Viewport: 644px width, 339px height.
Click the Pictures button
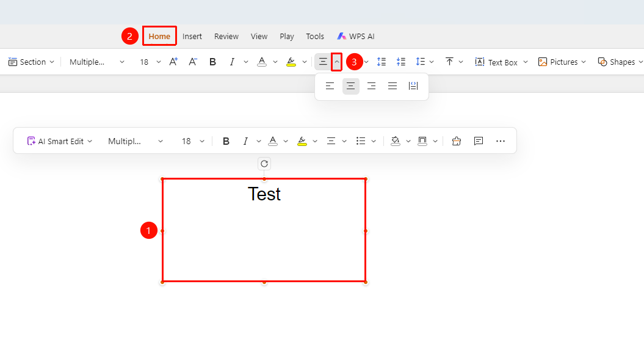coord(558,62)
